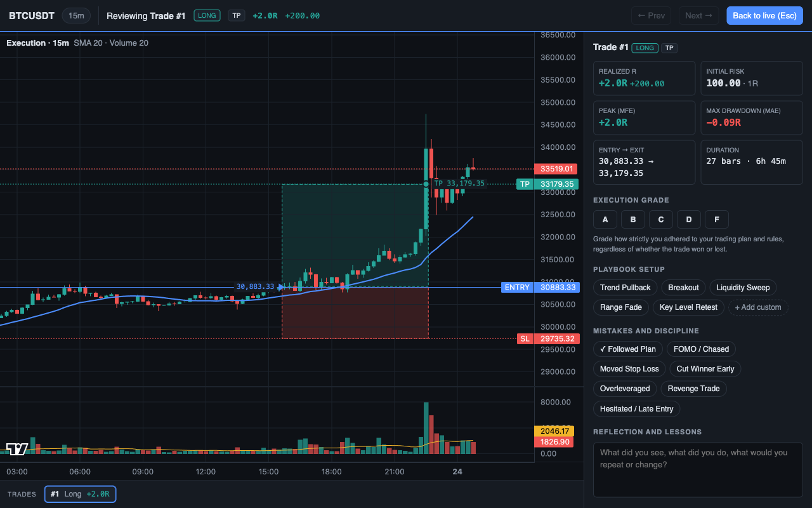Select trade #1 Long chip in trades bar
The image size is (812, 508).
80,494
